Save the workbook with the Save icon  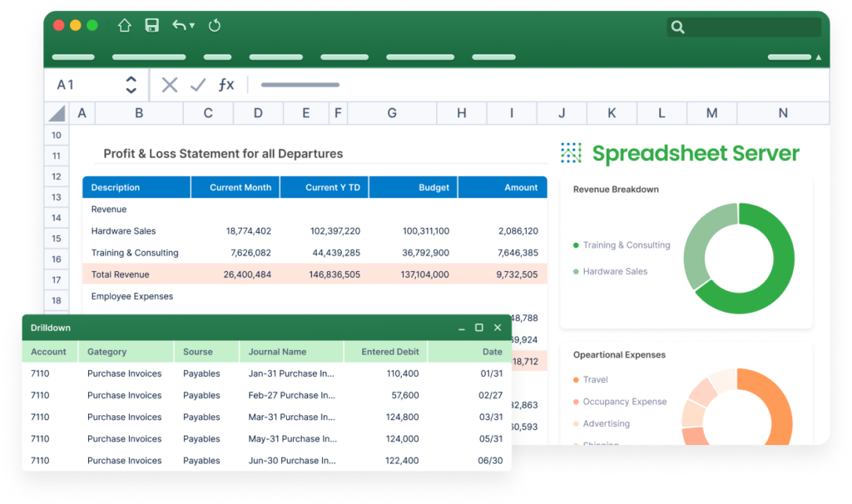click(151, 25)
